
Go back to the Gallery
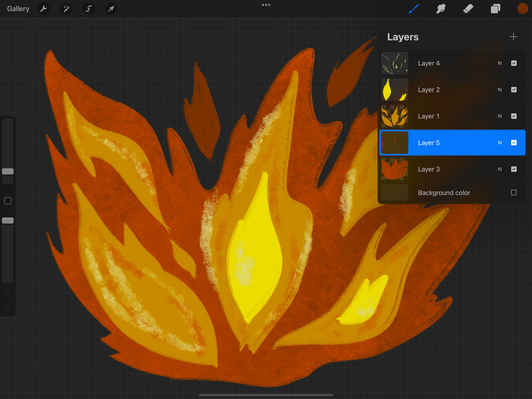[x=18, y=8]
